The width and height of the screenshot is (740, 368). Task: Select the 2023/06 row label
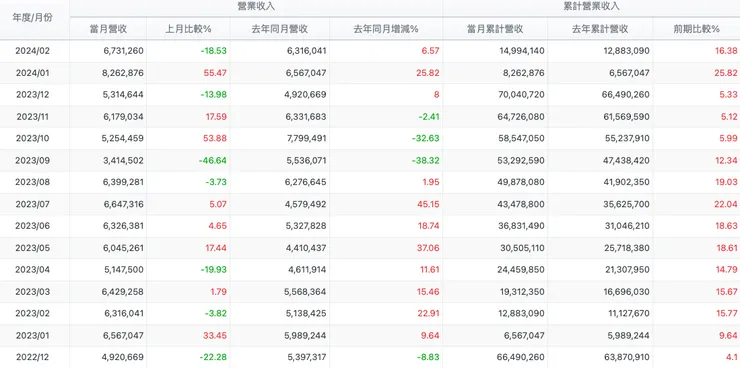[x=33, y=226]
